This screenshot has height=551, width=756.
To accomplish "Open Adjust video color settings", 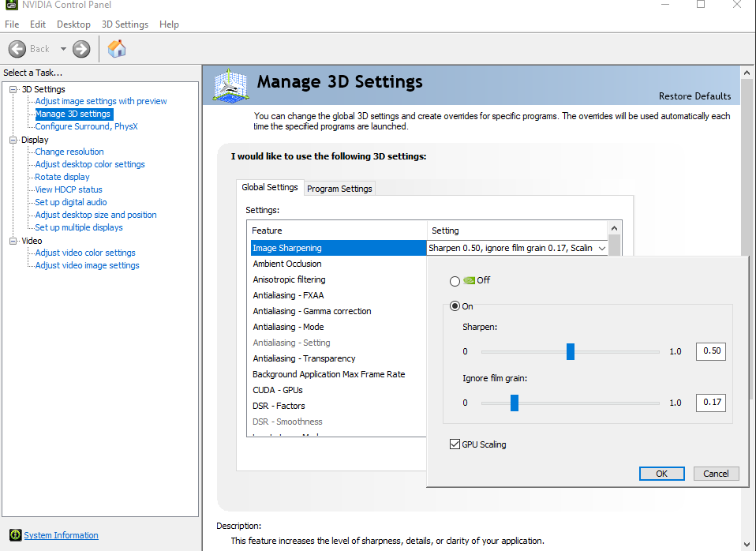I will pyautogui.click(x=85, y=253).
